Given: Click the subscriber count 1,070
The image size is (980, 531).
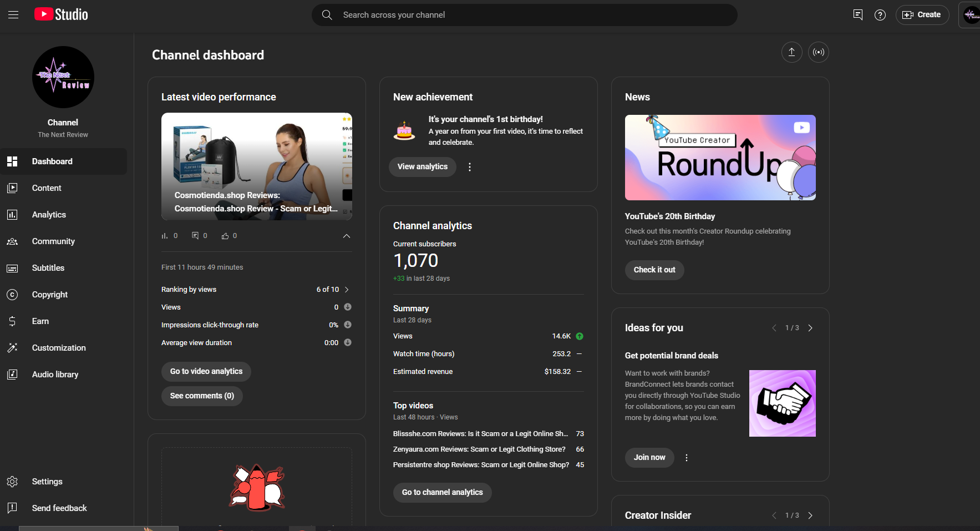Looking at the screenshot, I should point(415,261).
